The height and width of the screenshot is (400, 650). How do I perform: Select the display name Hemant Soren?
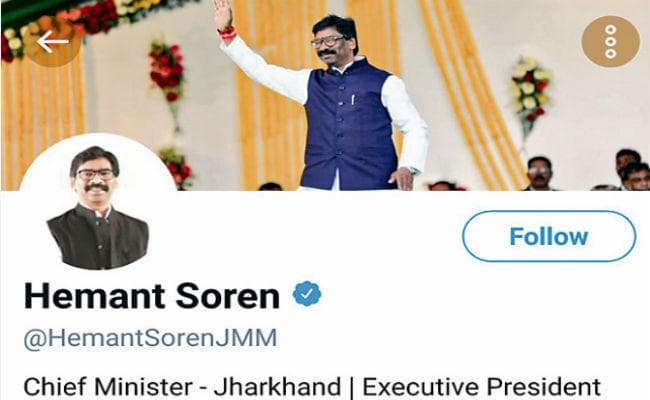pyautogui.click(x=152, y=296)
